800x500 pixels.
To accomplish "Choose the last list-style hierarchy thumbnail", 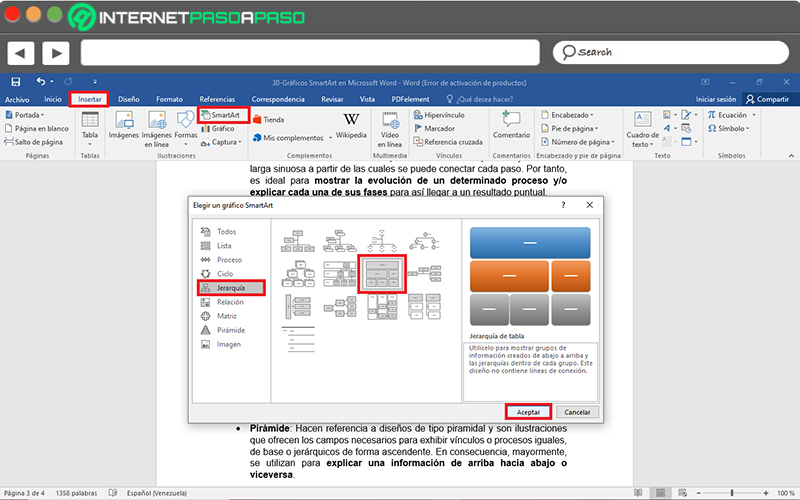I will pos(297,339).
